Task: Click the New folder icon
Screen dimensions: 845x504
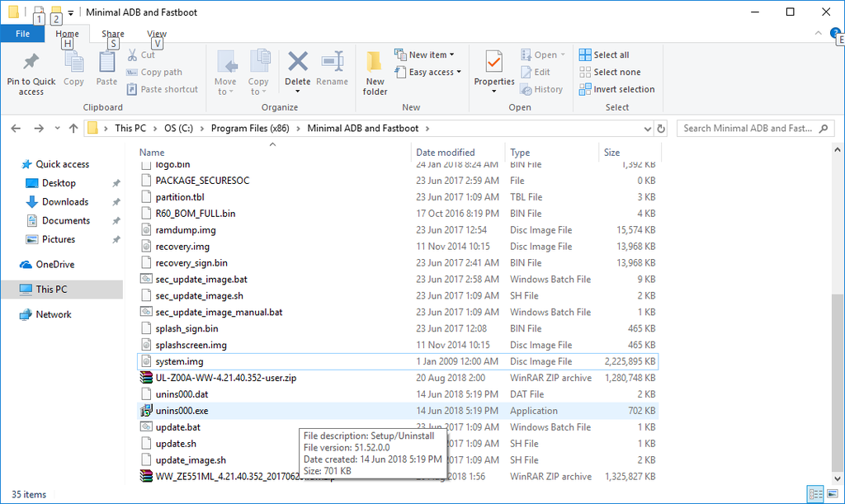Action: (375, 63)
